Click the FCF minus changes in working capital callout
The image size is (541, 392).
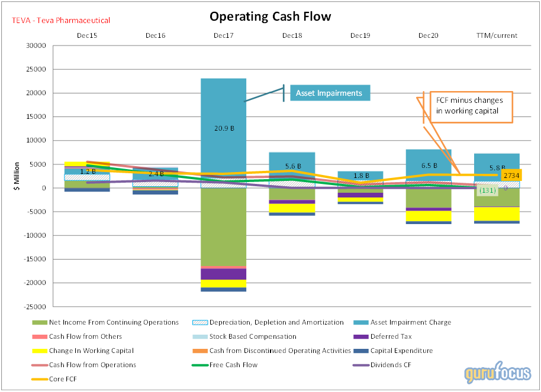click(x=471, y=107)
